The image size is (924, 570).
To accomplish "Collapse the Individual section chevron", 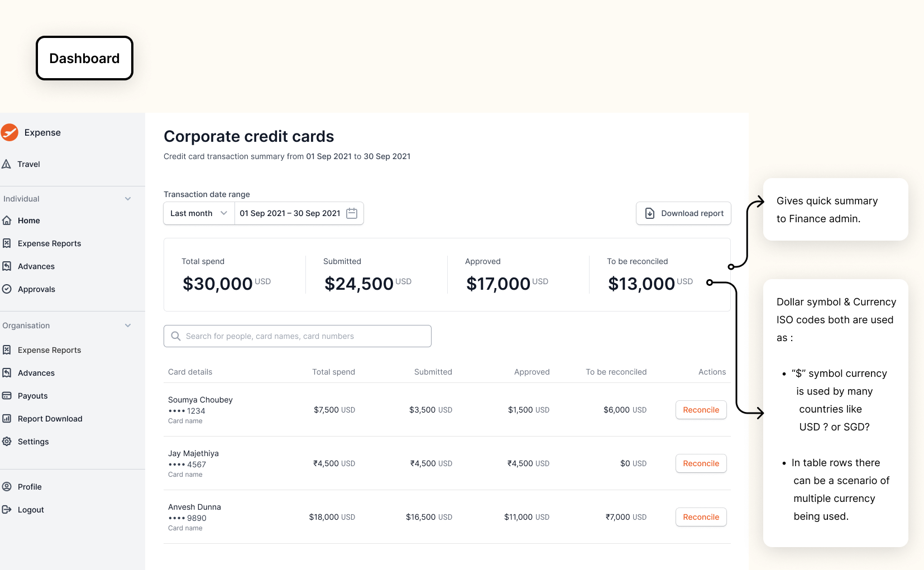I will [128, 199].
